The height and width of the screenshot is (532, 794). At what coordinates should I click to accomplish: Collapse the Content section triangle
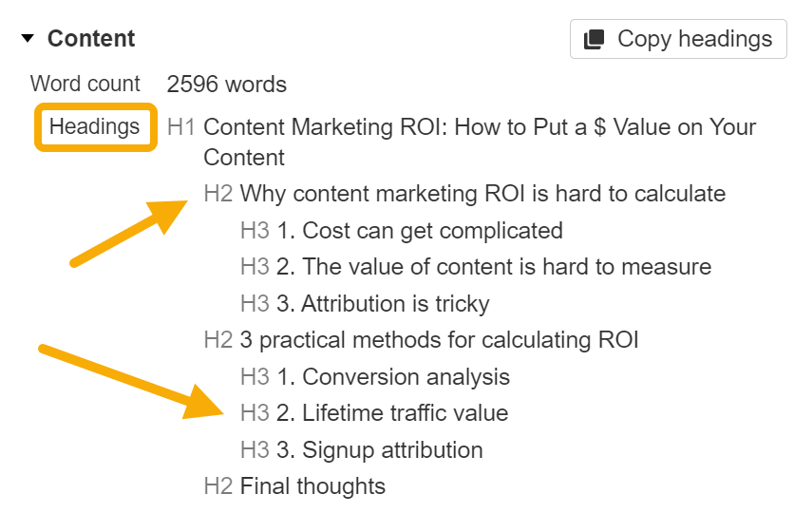(28, 39)
